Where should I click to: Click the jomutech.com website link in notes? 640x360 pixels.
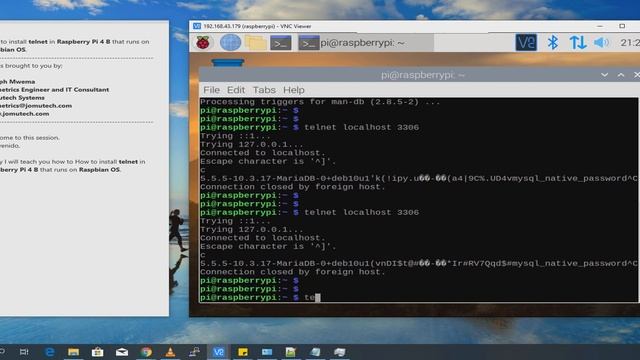click(x=24, y=114)
